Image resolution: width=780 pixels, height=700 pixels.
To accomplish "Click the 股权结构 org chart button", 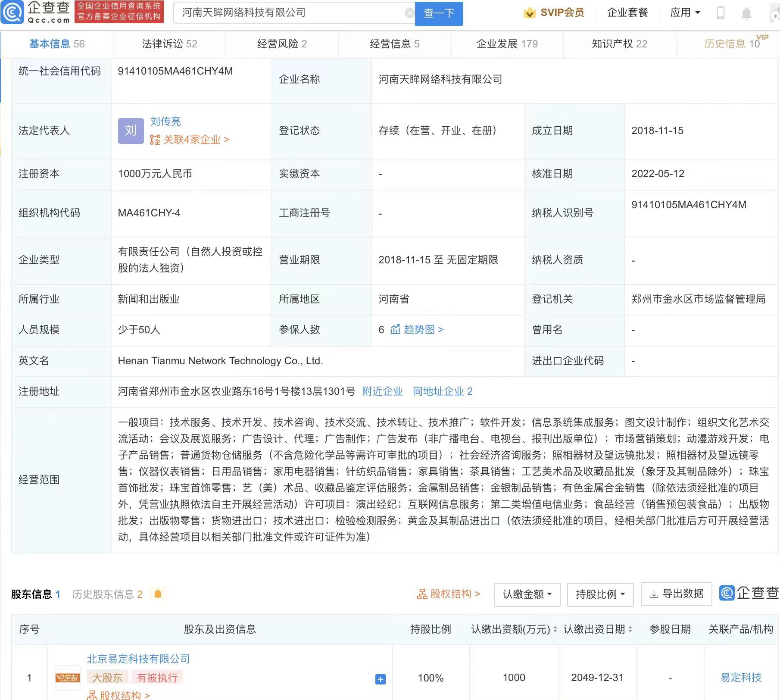I will coord(448,594).
